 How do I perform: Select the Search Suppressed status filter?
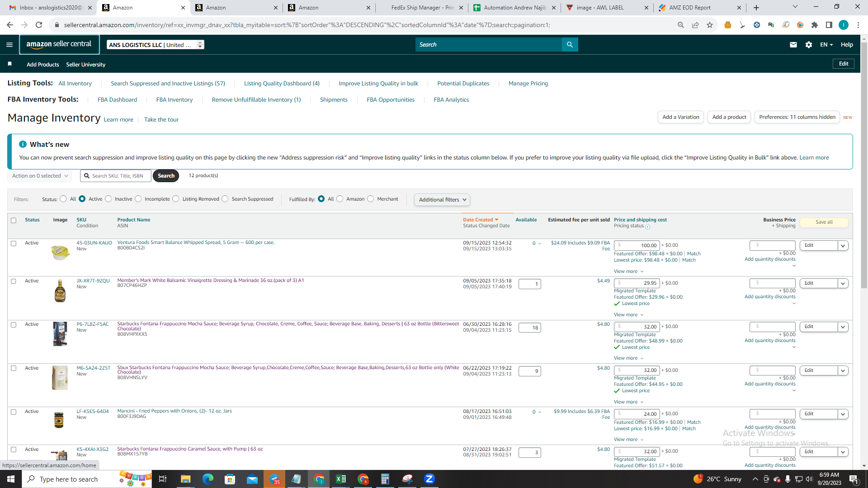pyautogui.click(x=225, y=199)
